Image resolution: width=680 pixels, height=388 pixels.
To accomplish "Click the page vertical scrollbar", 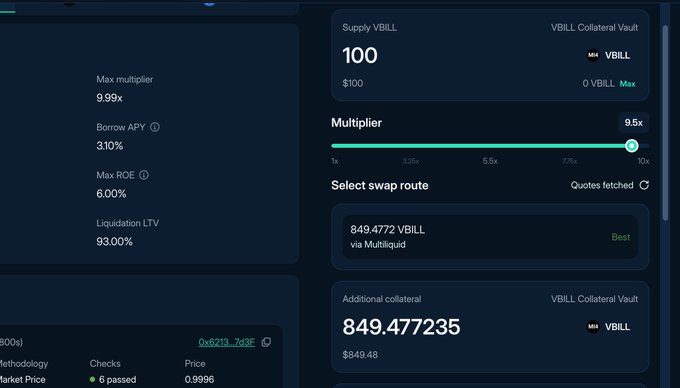I will [665, 124].
